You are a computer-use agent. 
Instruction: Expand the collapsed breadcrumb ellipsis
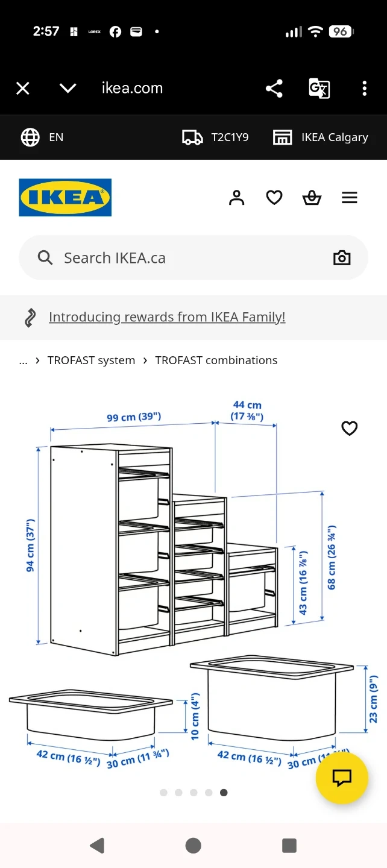[24, 360]
